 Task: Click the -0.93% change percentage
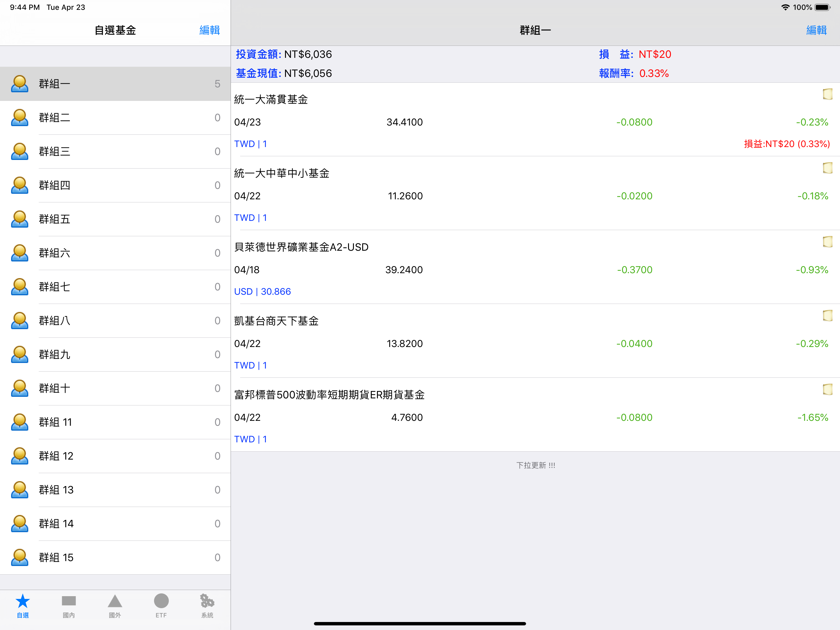pyautogui.click(x=812, y=269)
